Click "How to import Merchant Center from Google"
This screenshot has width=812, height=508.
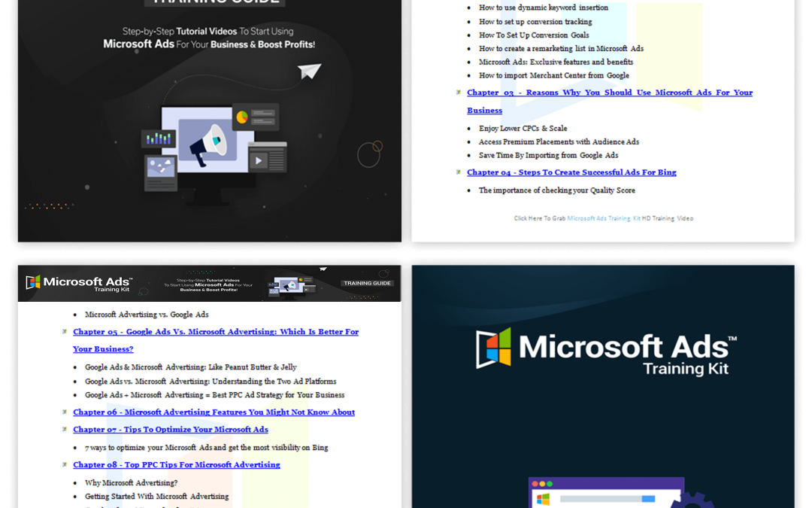click(554, 75)
